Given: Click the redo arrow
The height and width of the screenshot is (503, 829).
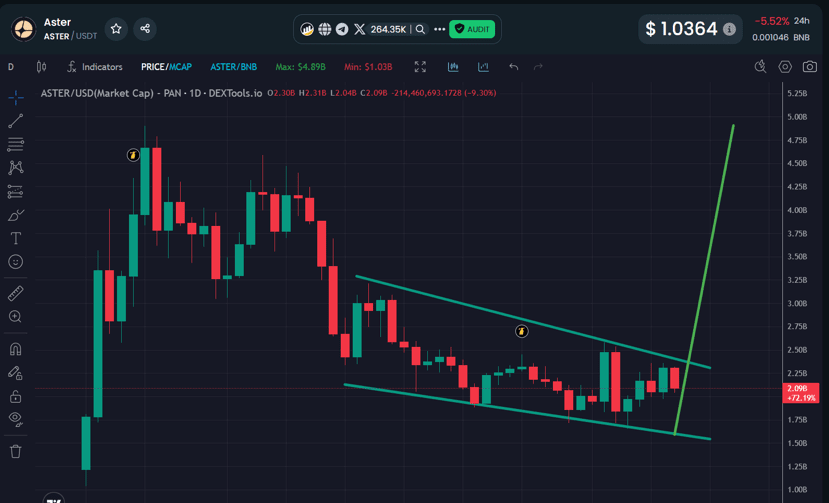Looking at the screenshot, I should 538,67.
